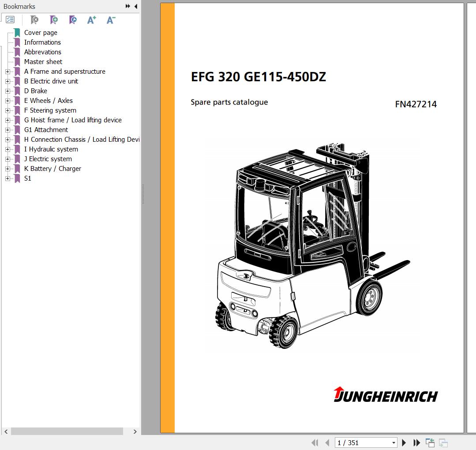
Task: Select S1 bookmark text
Action: pyautogui.click(x=28, y=178)
